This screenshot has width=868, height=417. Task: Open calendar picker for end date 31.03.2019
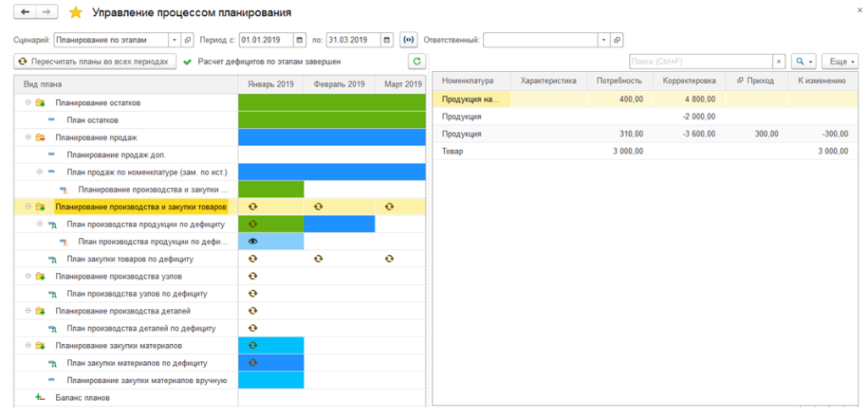(x=387, y=40)
